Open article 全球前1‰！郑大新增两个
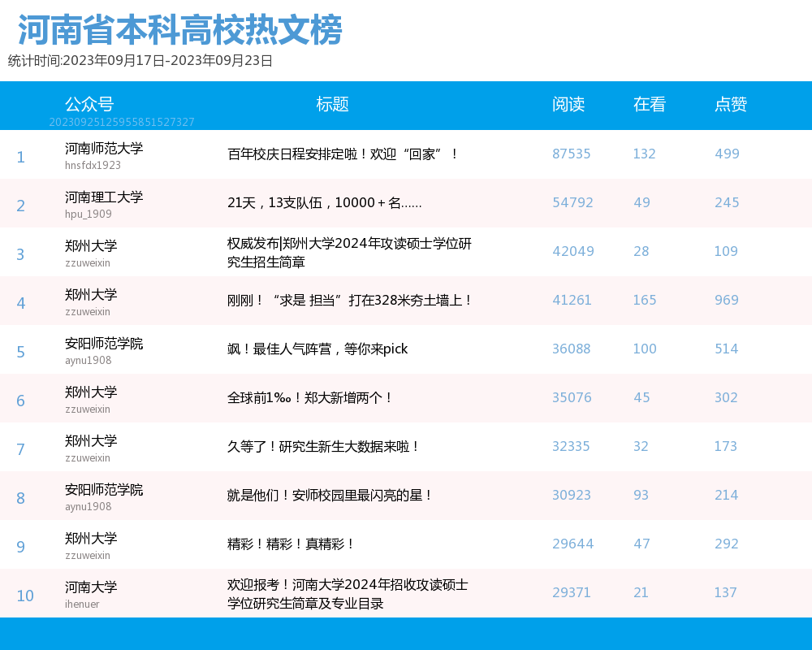Image resolution: width=812 pixels, height=650 pixels. coord(310,397)
